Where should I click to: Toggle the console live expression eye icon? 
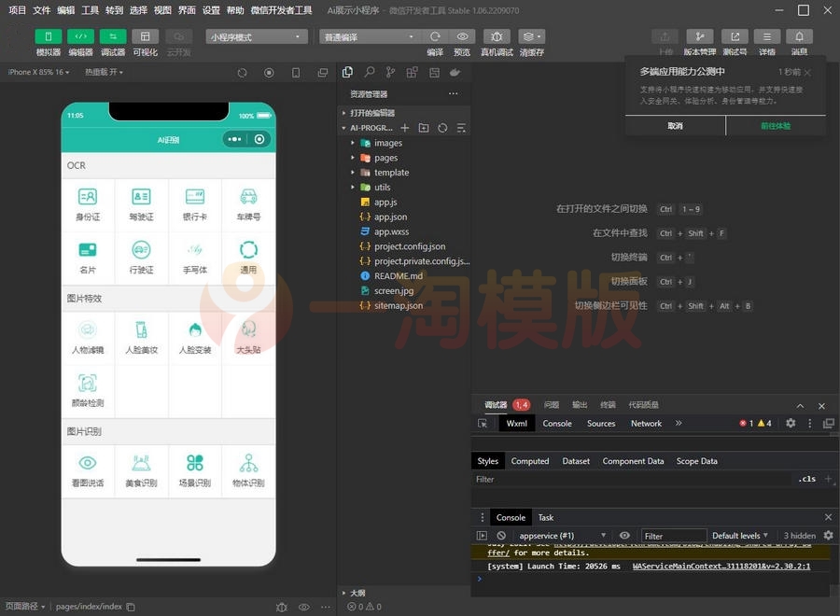pyautogui.click(x=624, y=536)
